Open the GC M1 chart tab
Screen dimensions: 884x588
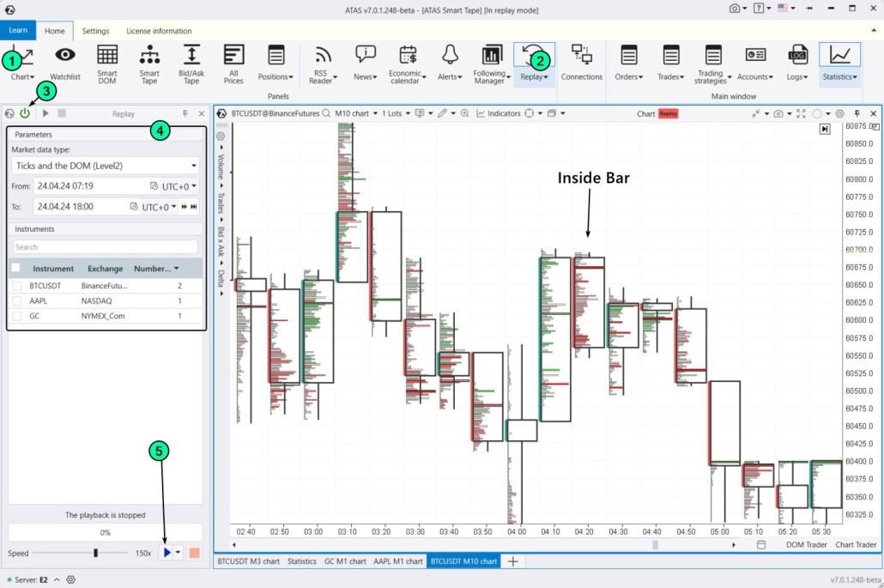click(x=346, y=561)
